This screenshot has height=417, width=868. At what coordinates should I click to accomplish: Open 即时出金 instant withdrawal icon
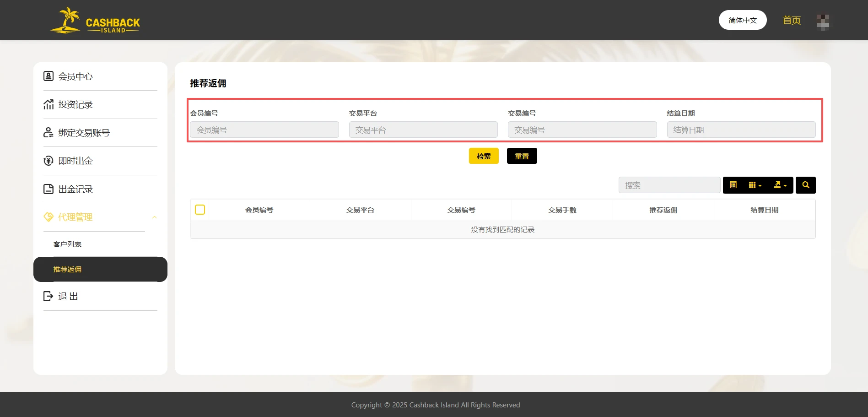pos(49,161)
